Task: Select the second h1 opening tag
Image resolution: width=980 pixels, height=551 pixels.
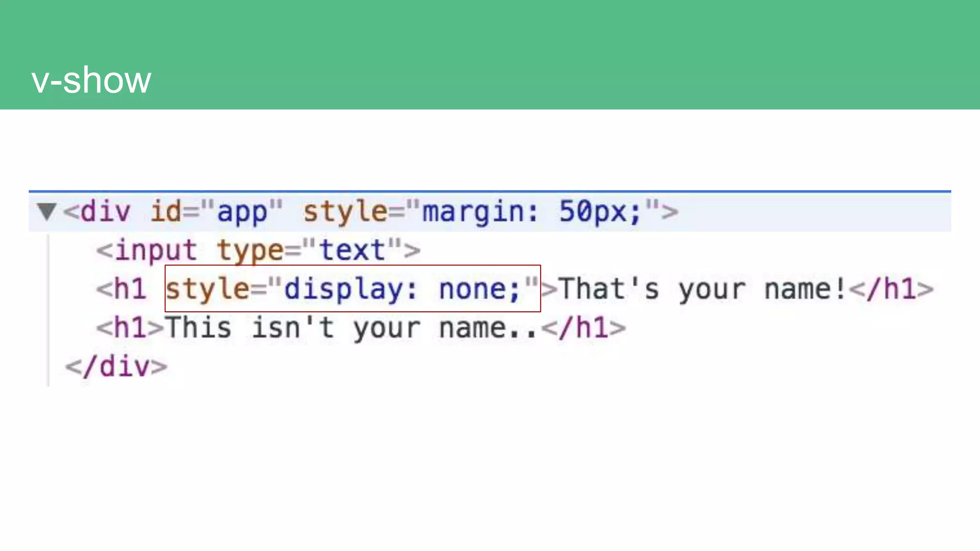Action: click(x=130, y=329)
